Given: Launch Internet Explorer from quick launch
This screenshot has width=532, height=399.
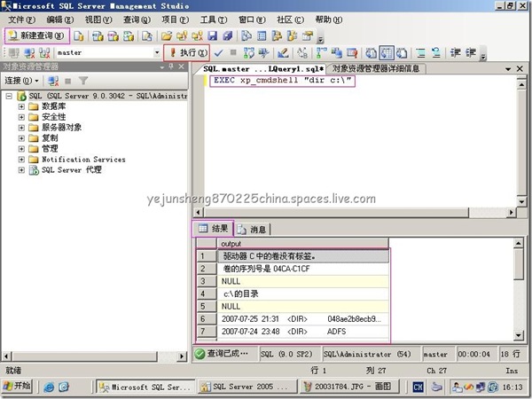Looking at the screenshot, I should (49, 387).
